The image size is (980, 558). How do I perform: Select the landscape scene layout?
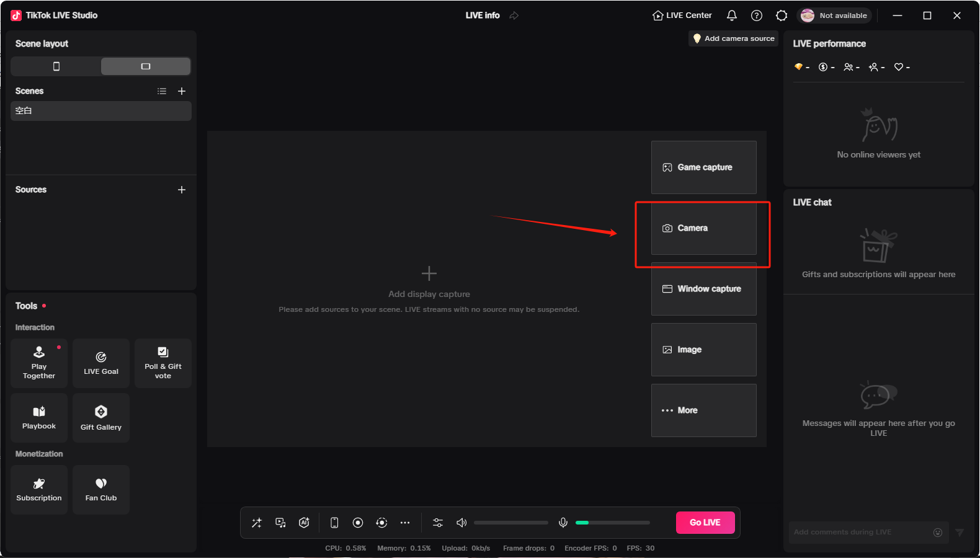[x=146, y=66]
